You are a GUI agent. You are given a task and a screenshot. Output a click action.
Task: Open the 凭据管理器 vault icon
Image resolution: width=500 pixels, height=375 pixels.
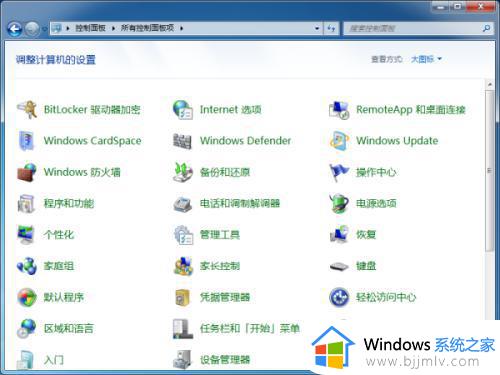pos(183,297)
